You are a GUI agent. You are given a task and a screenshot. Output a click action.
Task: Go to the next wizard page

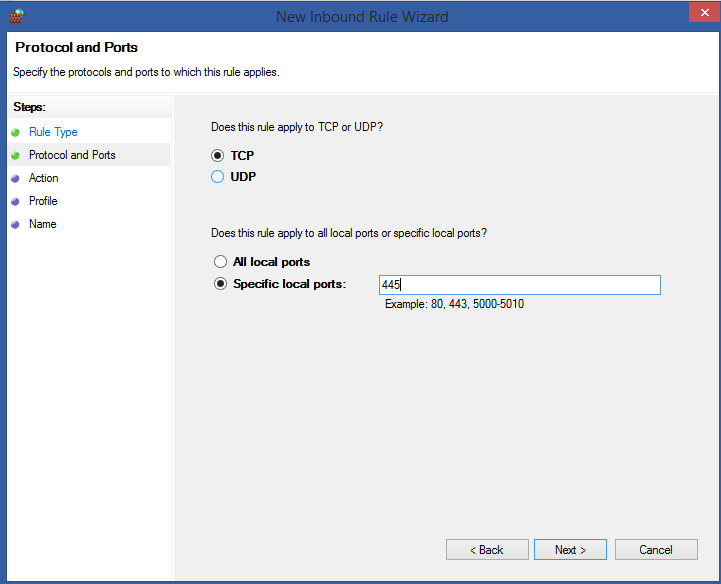click(x=570, y=550)
